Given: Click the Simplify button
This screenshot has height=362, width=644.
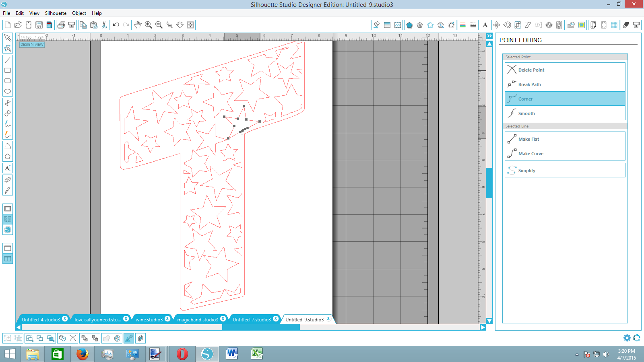Looking at the screenshot, I should [x=565, y=170].
